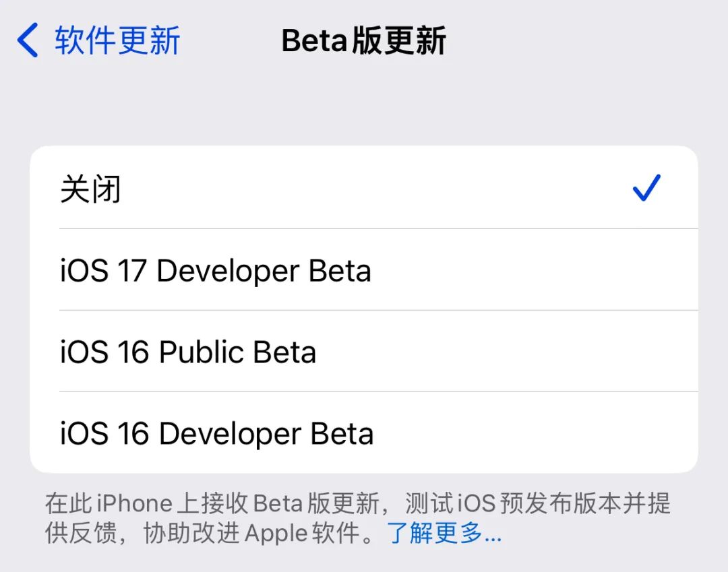The image size is (728, 572).
Task: Click the word iPhone in the footer note
Action: pos(135,504)
